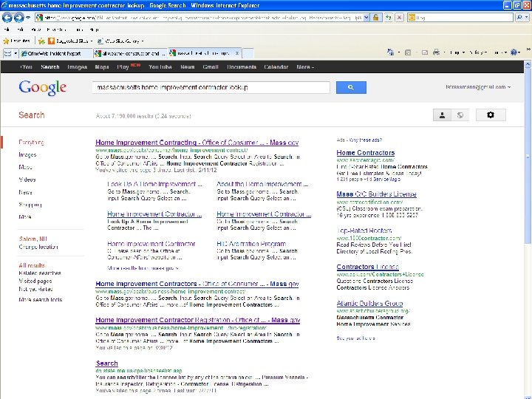Go back with the browser Back arrow
This screenshot has width=532, height=399.
pos(7,17)
